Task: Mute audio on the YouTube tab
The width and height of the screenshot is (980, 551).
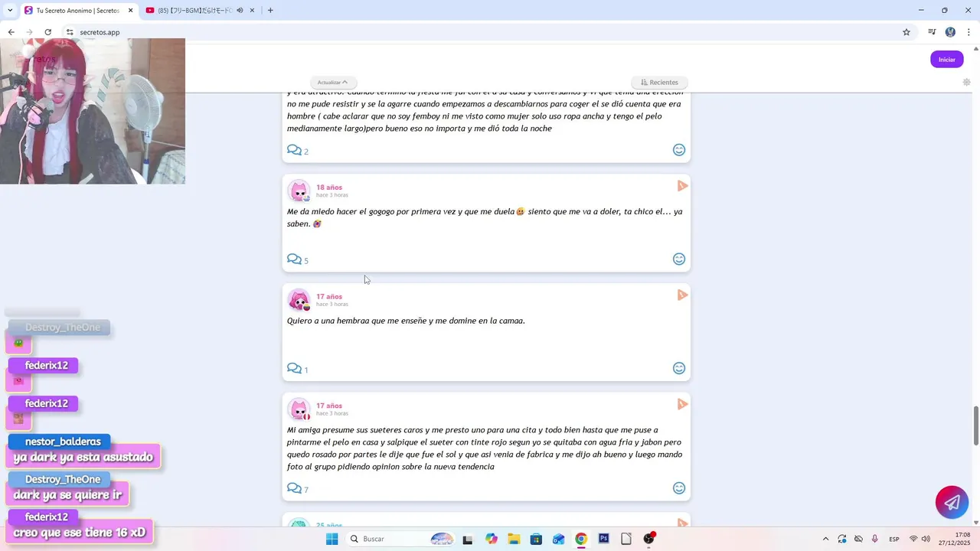Action: click(x=240, y=10)
